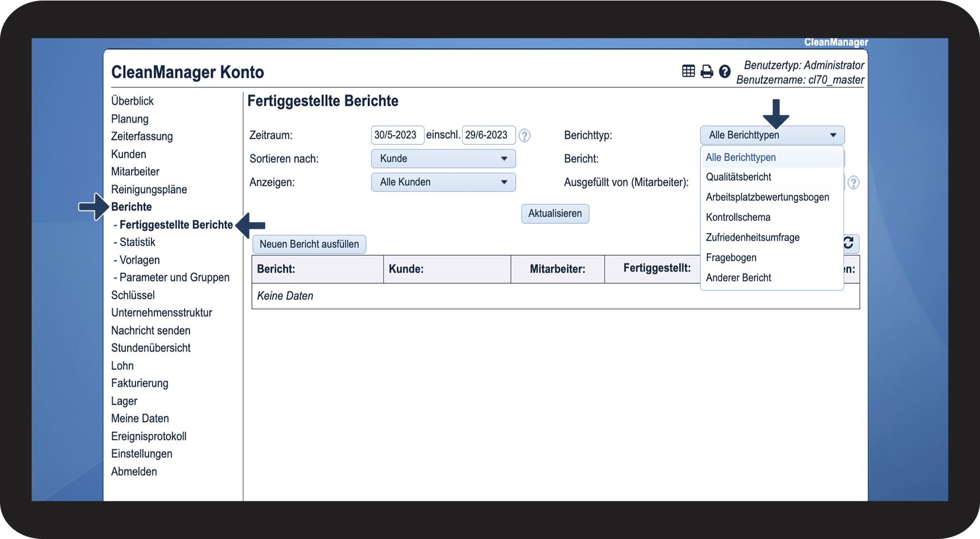Open the Vorlagen submenu item

[x=140, y=260]
